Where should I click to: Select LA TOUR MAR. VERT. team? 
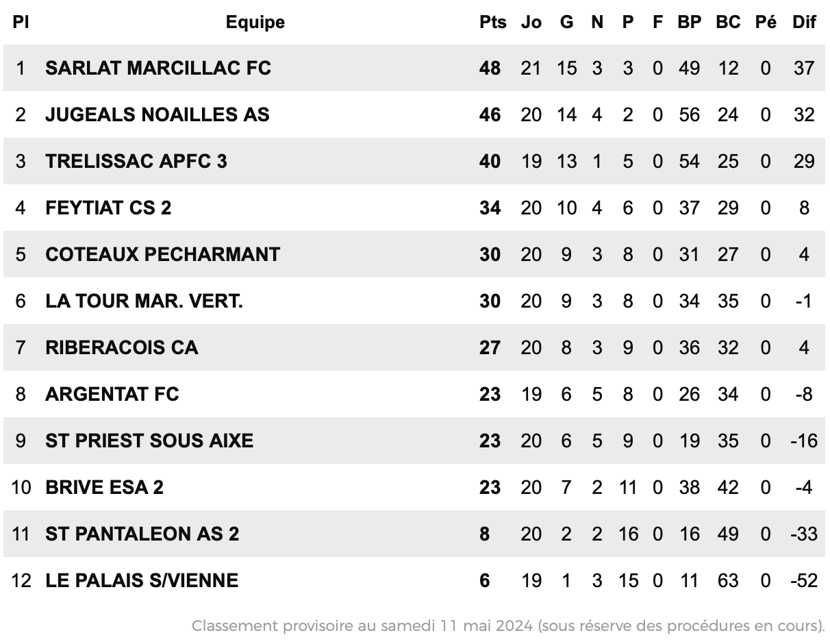[144, 301]
